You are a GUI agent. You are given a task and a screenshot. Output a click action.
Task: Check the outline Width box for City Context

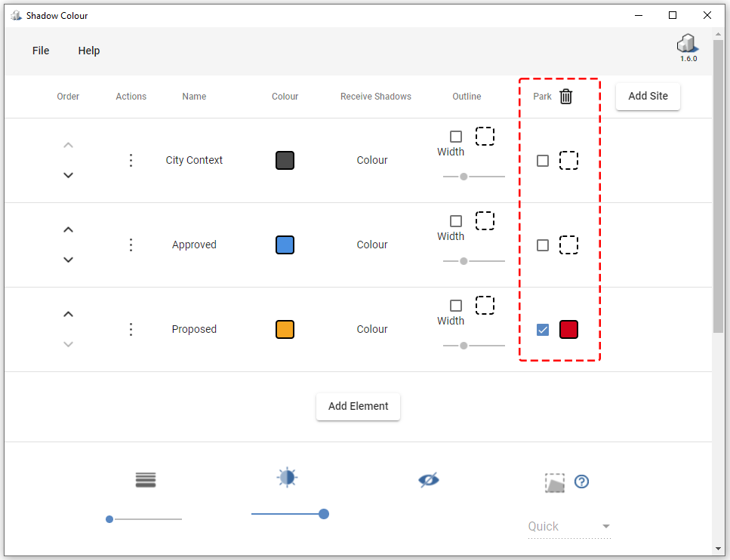tap(456, 137)
